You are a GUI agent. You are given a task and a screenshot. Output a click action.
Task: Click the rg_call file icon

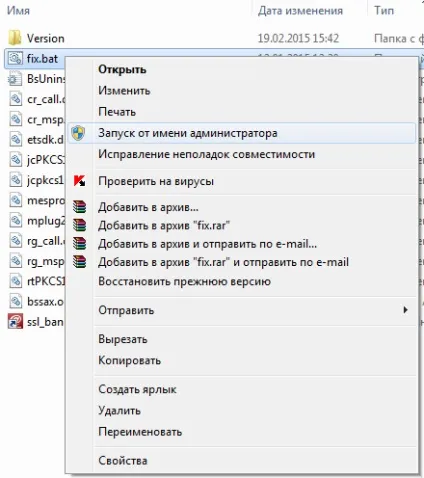pyautogui.click(x=15, y=241)
